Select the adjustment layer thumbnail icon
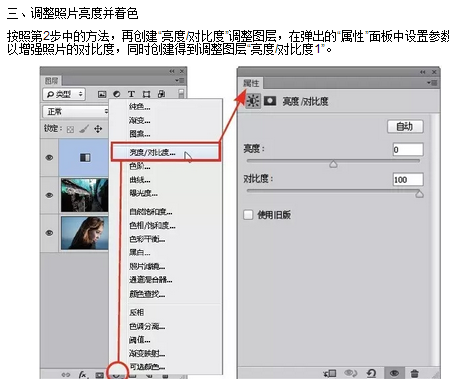Image resolution: width=449 pixels, height=379 pixels. point(85,157)
